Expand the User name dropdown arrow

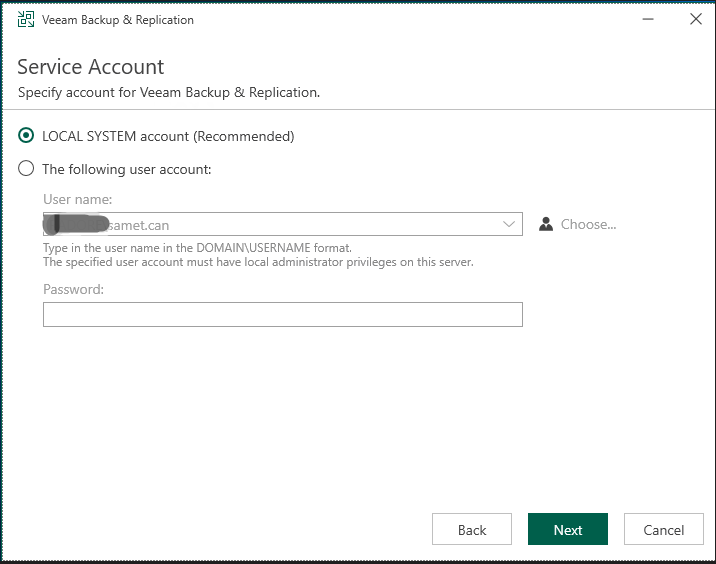[509, 224]
